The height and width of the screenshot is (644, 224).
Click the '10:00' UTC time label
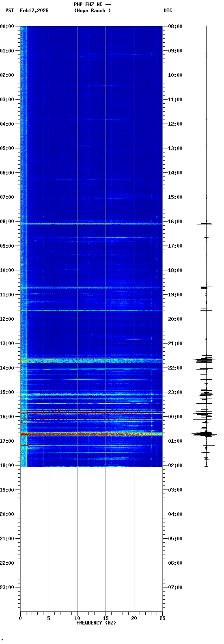click(175, 75)
